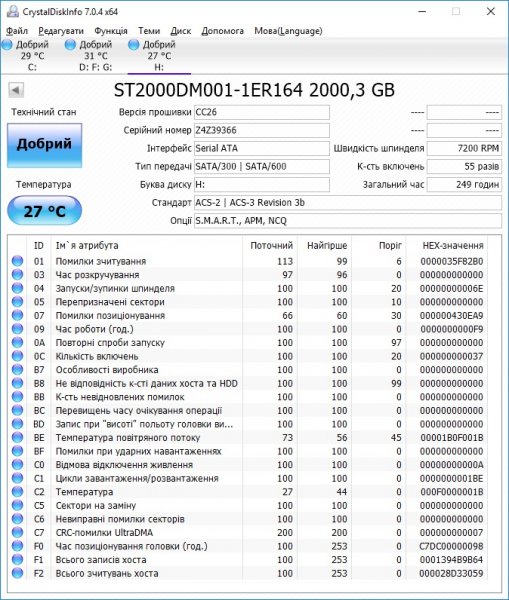Click status icon for 05 Перепризначені сектори
This screenshot has height=600, width=509.
coord(17,302)
